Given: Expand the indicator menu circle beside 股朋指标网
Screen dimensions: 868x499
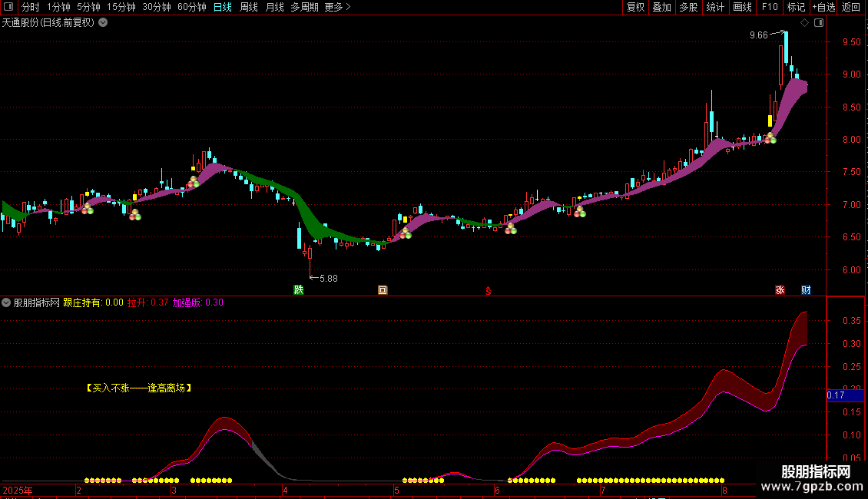Looking at the screenshot, I should pyautogui.click(x=6, y=302).
